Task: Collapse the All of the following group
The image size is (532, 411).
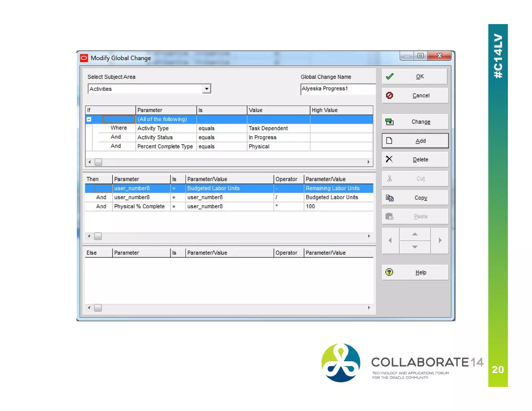Action: (x=89, y=119)
